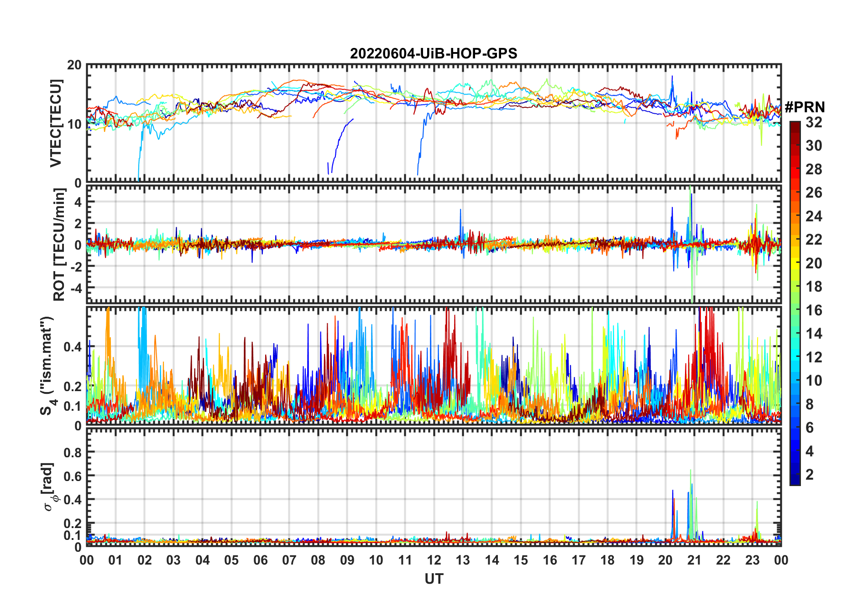Click the 0.4 tick on the S4 axis
Image resolution: width=868 pixels, height=607 pixels.
point(73,347)
